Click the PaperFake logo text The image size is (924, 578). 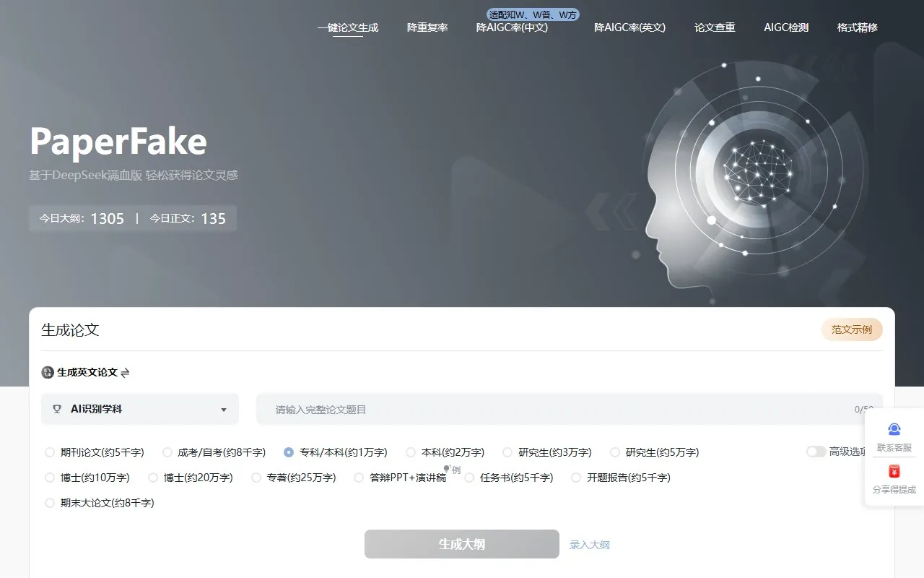[x=118, y=142]
